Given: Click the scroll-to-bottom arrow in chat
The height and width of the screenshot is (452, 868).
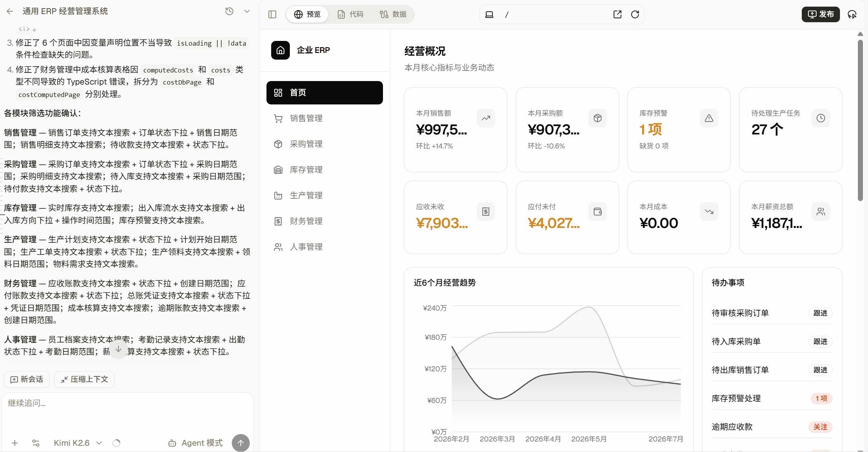Looking at the screenshot, I should [118, 349].
